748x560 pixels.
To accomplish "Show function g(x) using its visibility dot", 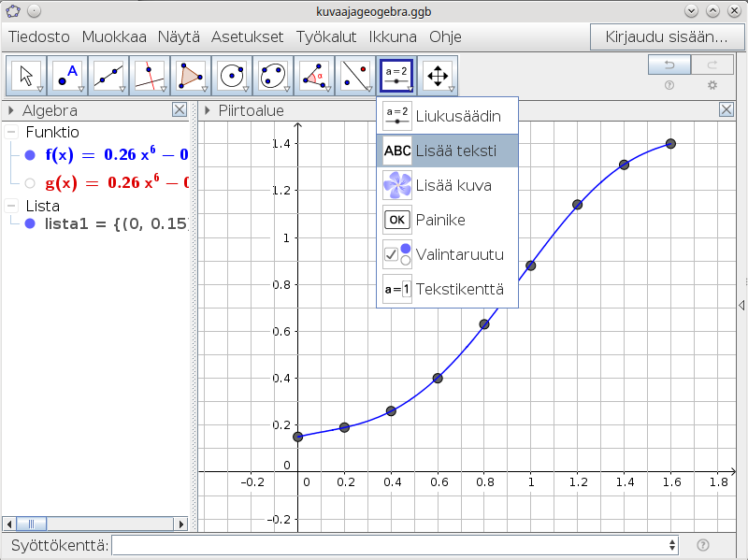I will tap(30, 182).
